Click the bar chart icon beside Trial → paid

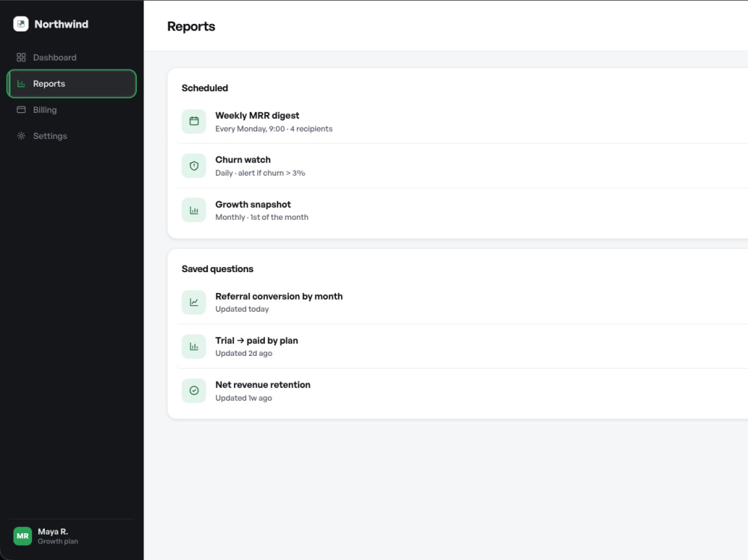click(x=194, y=346)
